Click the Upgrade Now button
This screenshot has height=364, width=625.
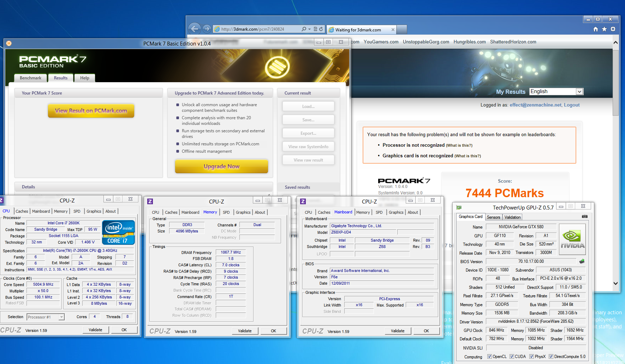[x=221, y=166]
